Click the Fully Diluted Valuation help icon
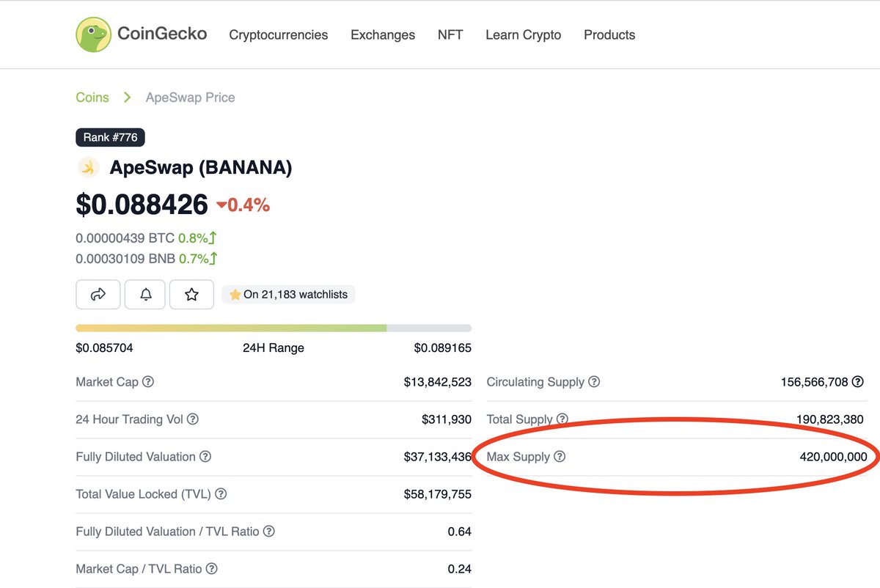This screenshot has height=588, width=880. pos(205,457)
